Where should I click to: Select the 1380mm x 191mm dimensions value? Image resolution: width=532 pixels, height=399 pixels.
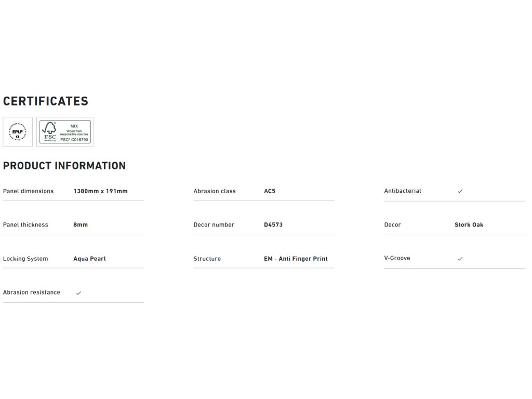(100, 191)
